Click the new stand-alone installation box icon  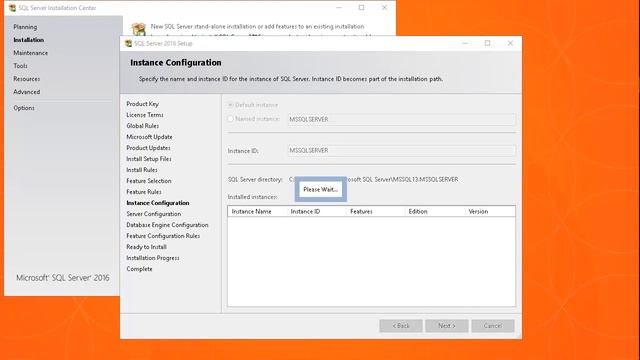pyautogui.click(x=139, y=29)
